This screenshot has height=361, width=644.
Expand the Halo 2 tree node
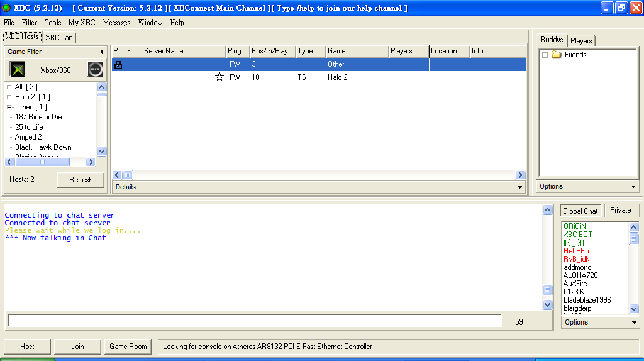(x=9, y=97)
